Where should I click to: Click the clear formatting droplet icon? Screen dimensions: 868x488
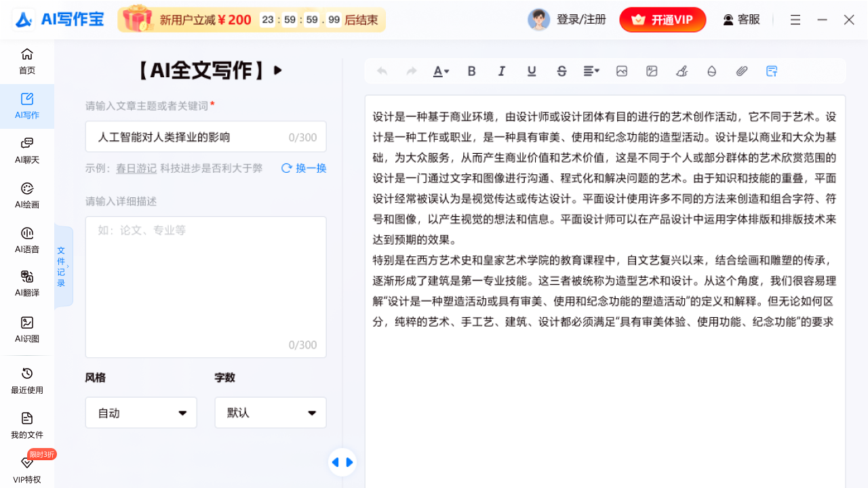pyautogui.click(x=711, y=70)
